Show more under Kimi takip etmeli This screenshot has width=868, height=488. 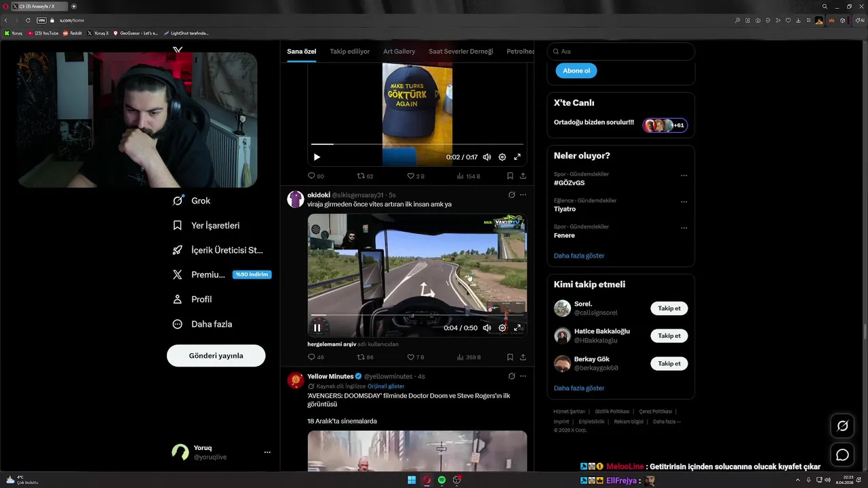(579, 388)
